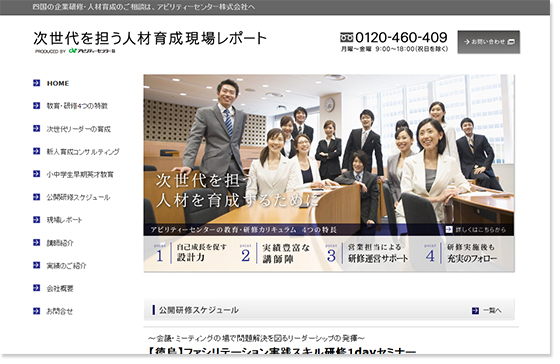Image resolution: width=560 pixels, height=364 pixels.
Task: Click arrow icon beside 教育・研修4つの特徴
Action: (x=36, y=105)
